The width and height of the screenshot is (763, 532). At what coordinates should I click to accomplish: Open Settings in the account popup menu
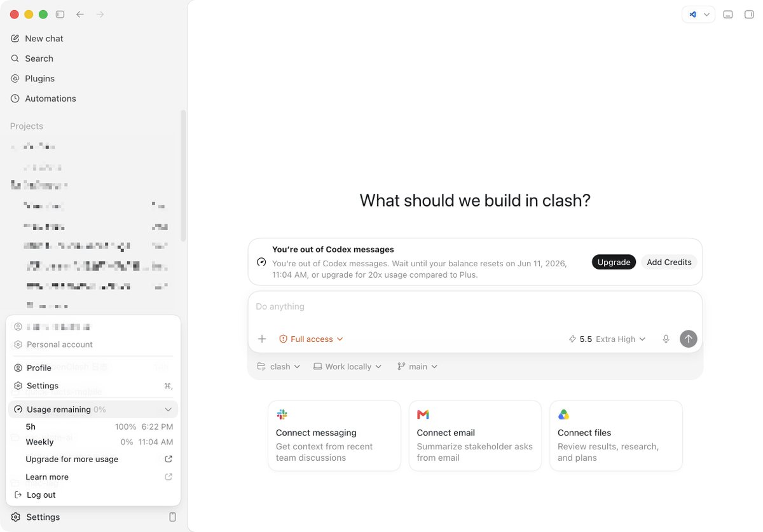(93, 386)
